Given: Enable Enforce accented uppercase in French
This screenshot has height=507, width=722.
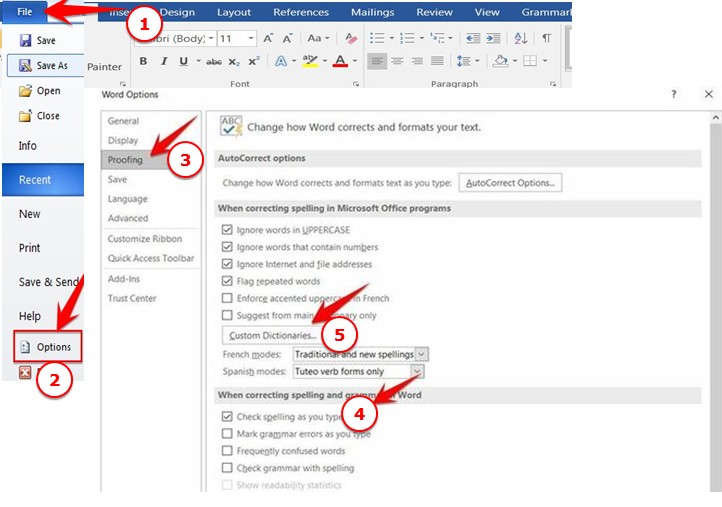Looking at the screenshot, I should tap(227, 298).
